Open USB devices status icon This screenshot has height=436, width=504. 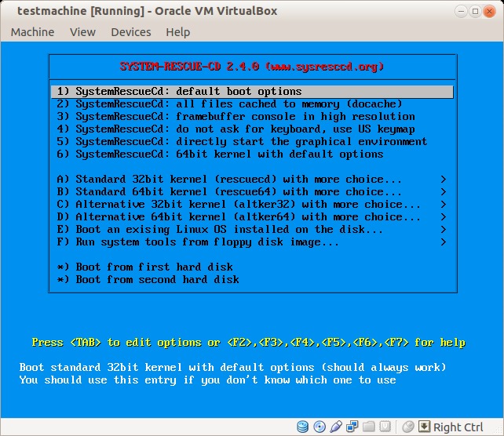[x=336, y=427]
